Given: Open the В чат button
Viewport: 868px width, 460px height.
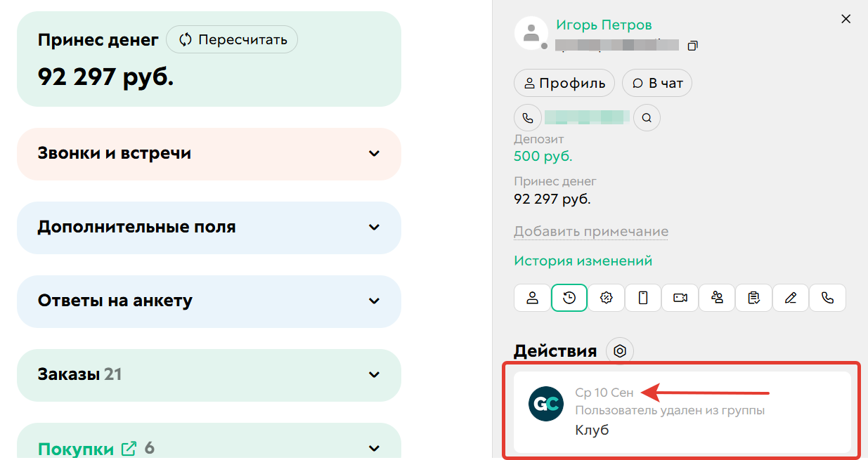Looking at the screenshot, I should point(657,83).
